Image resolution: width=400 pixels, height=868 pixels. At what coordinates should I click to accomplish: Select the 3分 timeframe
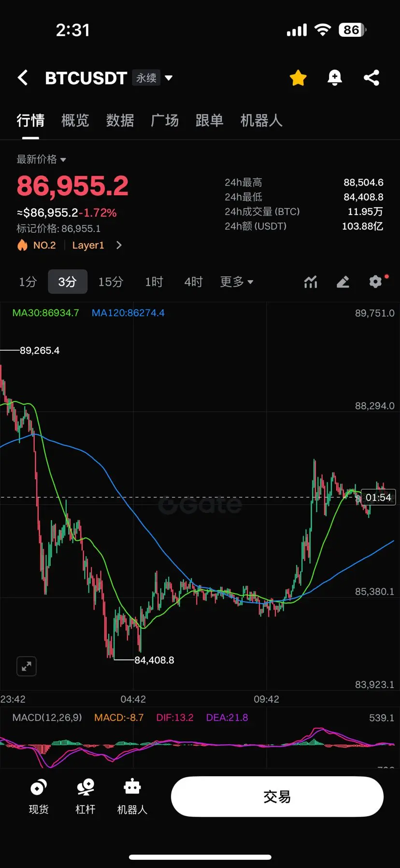click(68, 282)
